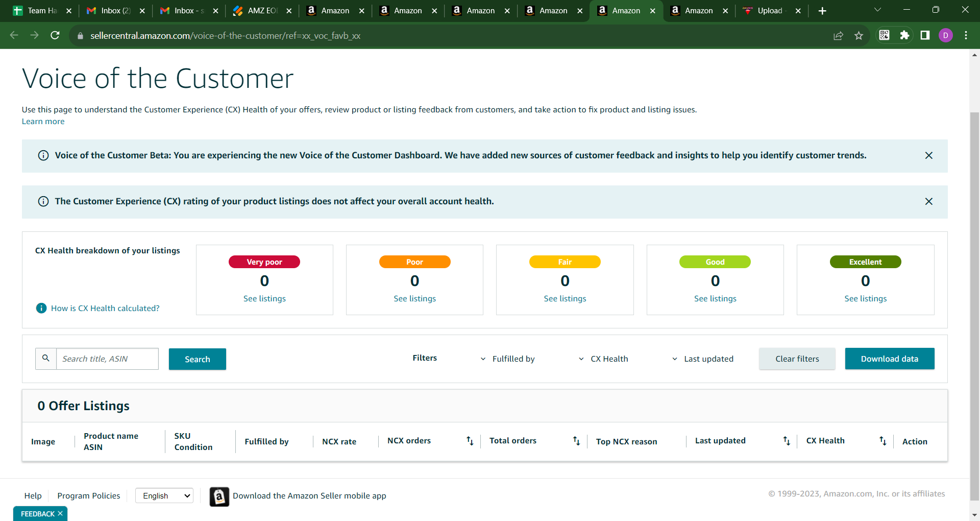
Task: Click the Amazon Seller app icon
Action: coord(219,496)
